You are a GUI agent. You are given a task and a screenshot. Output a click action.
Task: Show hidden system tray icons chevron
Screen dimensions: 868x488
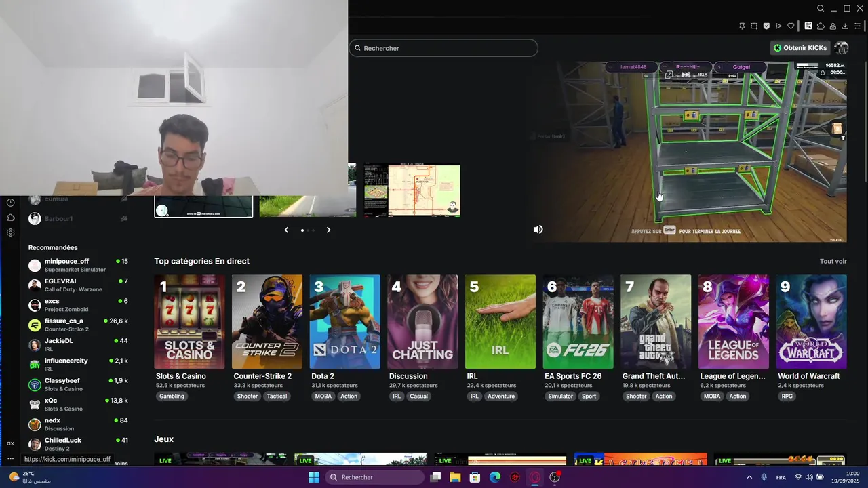[x=749, y=477]
